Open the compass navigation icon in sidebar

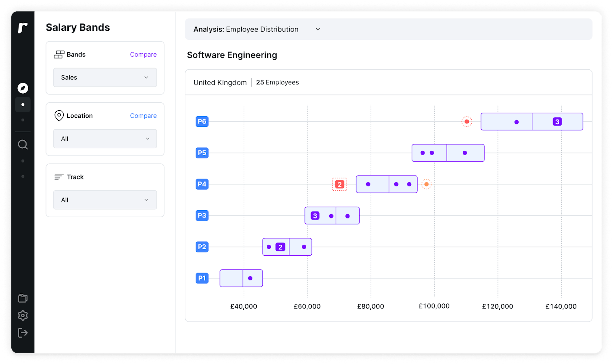click(23, 88)
